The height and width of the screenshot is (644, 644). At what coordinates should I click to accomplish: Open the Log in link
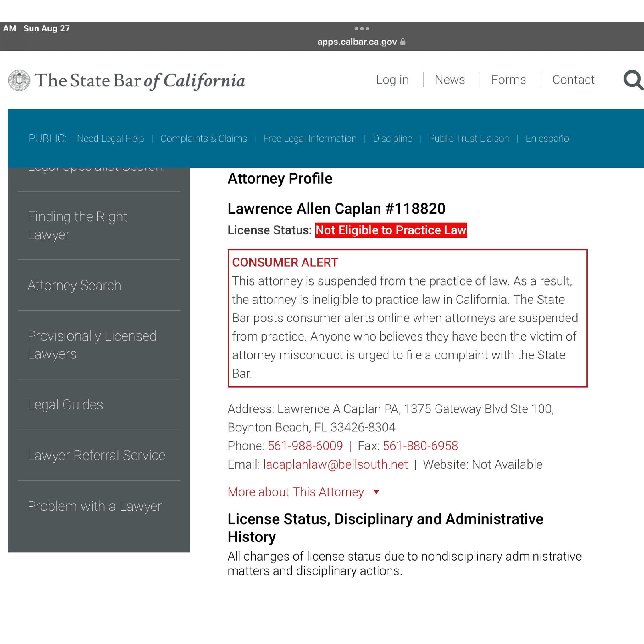(392, 80)
